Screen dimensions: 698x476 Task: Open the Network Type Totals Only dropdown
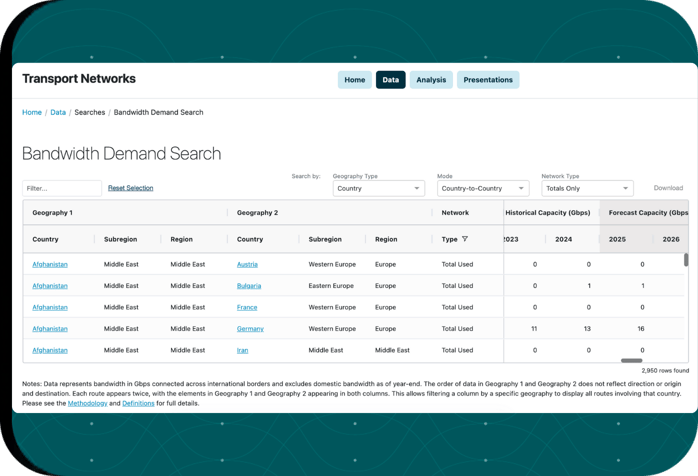click(x=587, y=188)
